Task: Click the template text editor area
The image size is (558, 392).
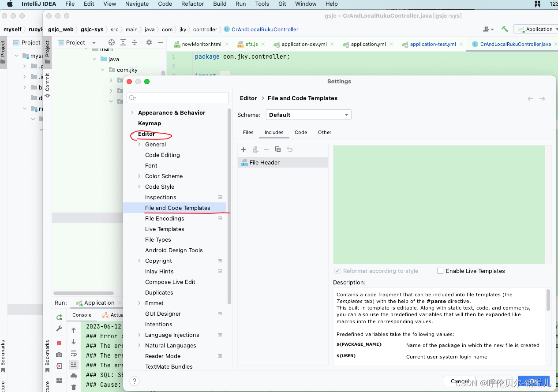Action: (439, 205)
